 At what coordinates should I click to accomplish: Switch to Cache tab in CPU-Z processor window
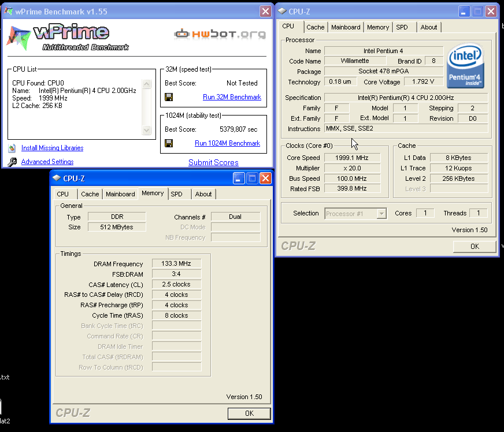pos(316,27)
